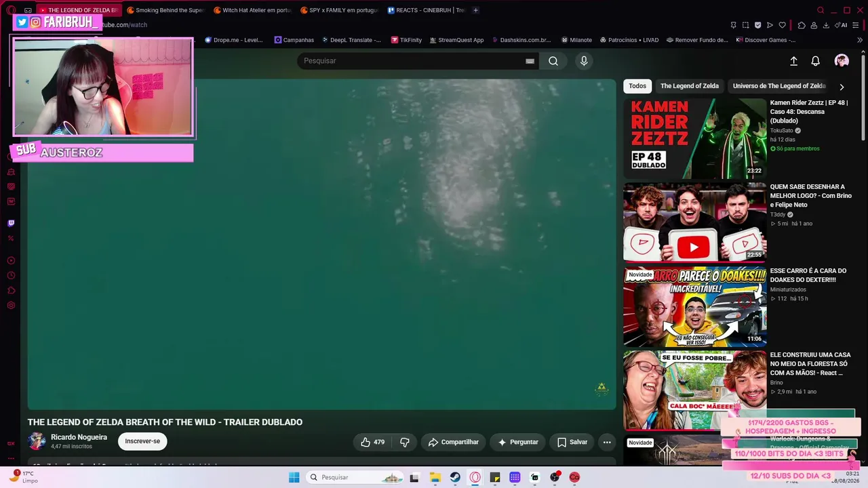
Task: Open ELE CONSTRUIU UMA CASA video thumbnail
Action: (x=695, y=390)
